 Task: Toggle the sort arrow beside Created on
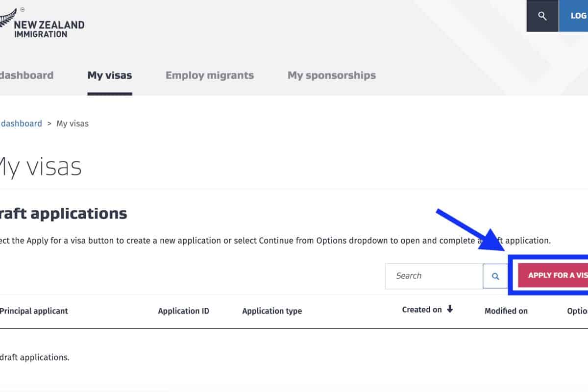(450, 309)
